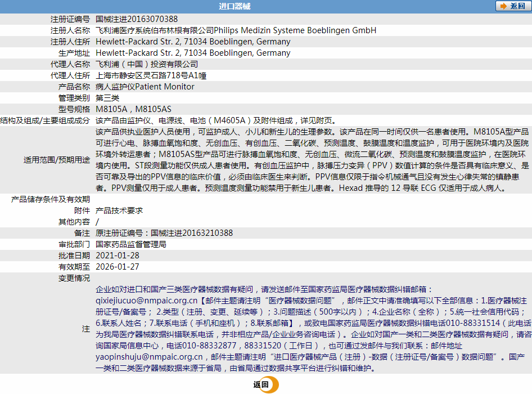Select the Hewlett-Packard address in the 注册人住所 row
The image size is (532, 394).
pyautogui.click(x=193, y=42)
